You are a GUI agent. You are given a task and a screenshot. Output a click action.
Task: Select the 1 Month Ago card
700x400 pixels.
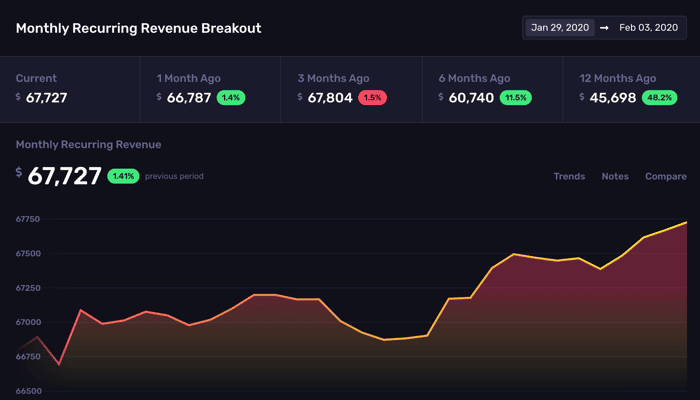210,89
